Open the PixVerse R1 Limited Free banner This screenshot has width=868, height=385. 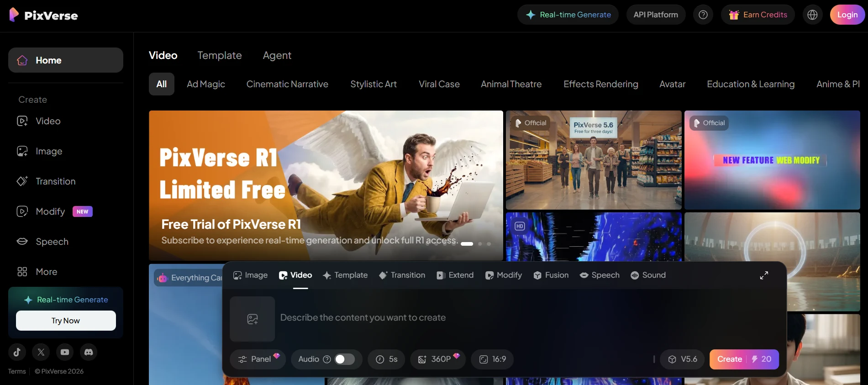click(326, 185)
